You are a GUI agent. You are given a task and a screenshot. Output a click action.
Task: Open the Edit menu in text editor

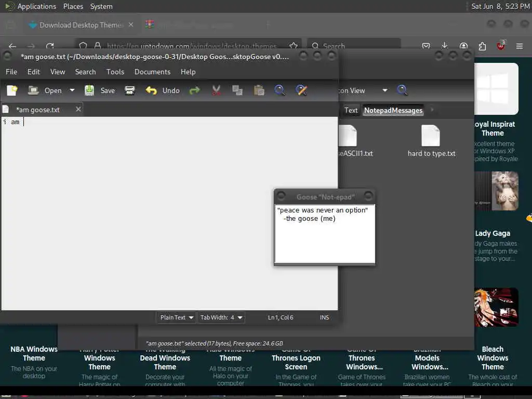pos(34,72)
